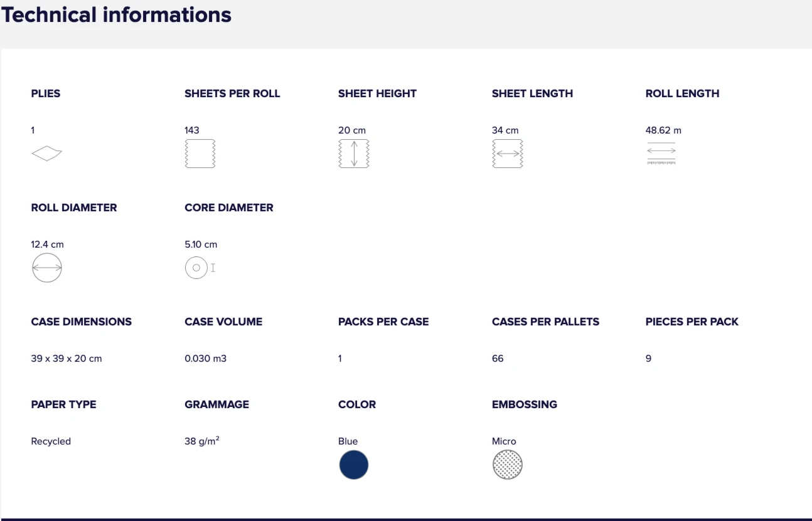Click the roll diameter circle icon
This screenshot has width=812, height=521.
[x=47, y=268]
